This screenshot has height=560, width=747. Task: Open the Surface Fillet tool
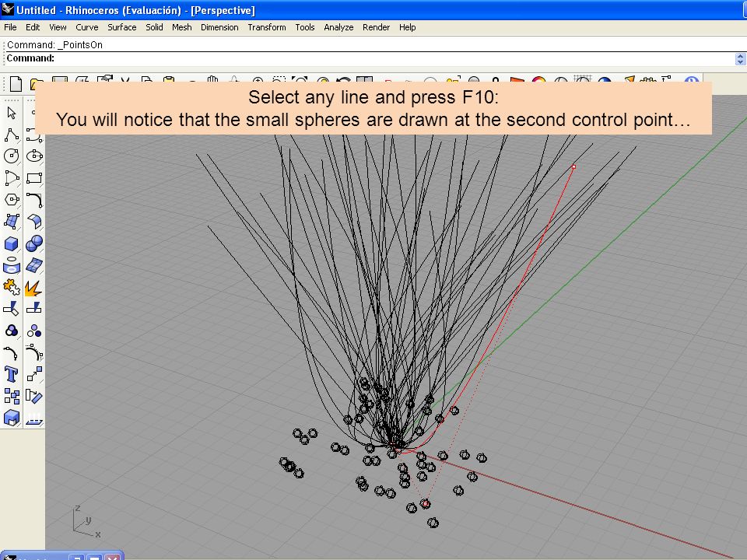click(x=34, y=222)
